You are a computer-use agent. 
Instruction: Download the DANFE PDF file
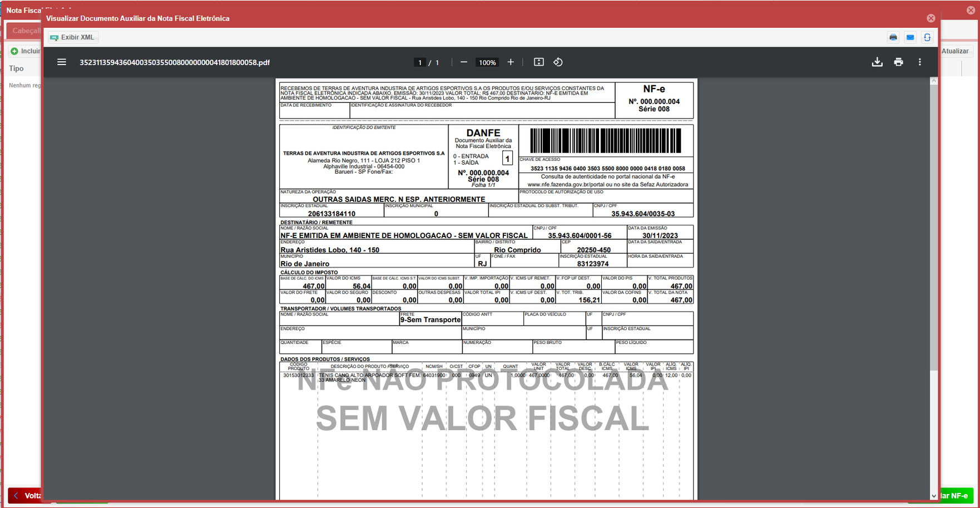(877, 62)
